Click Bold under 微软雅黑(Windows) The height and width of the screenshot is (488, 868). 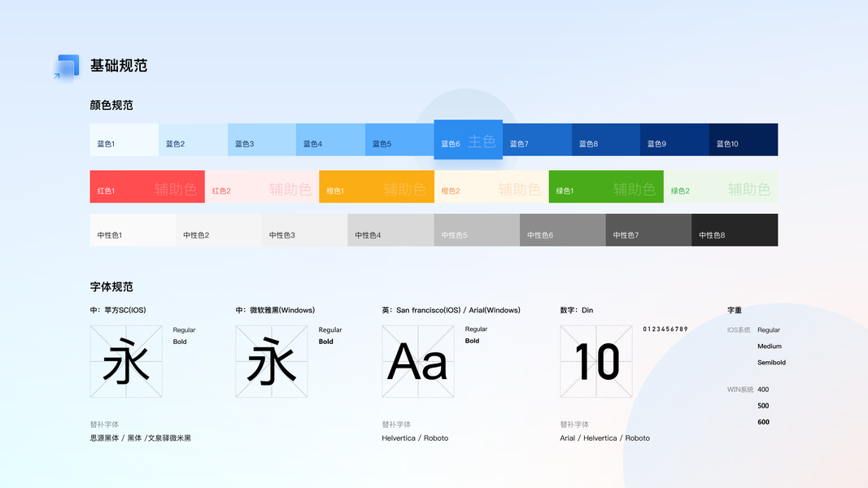[x=326, y=342]
